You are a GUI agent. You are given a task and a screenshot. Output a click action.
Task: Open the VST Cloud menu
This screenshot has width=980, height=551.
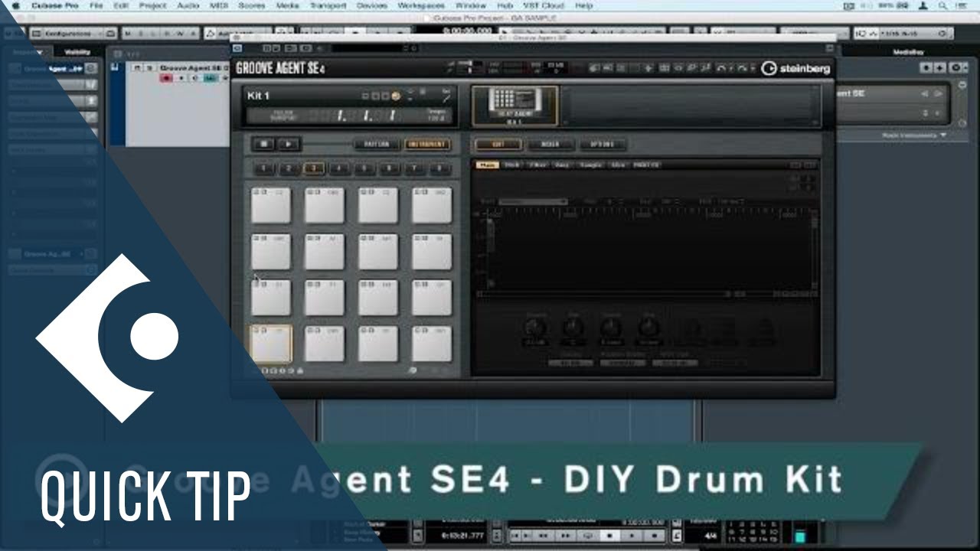coord(543,5)
